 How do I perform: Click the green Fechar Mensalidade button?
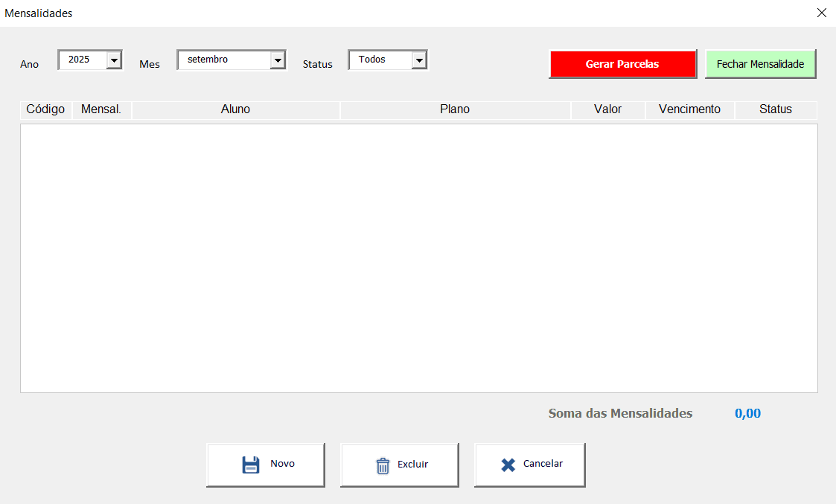click(760, 64)
